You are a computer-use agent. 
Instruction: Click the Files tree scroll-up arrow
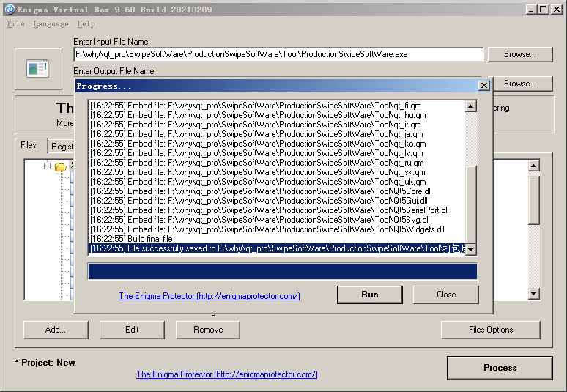(x=534, y=166)
